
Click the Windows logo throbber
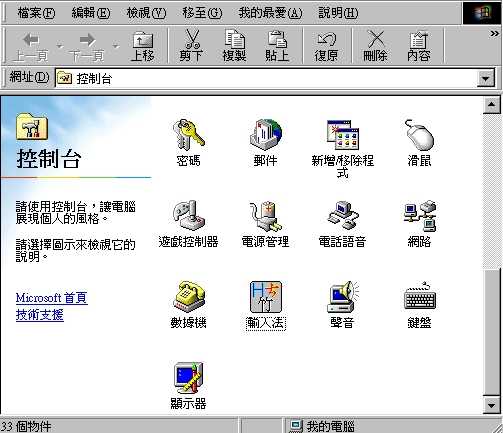click(481, 13)
